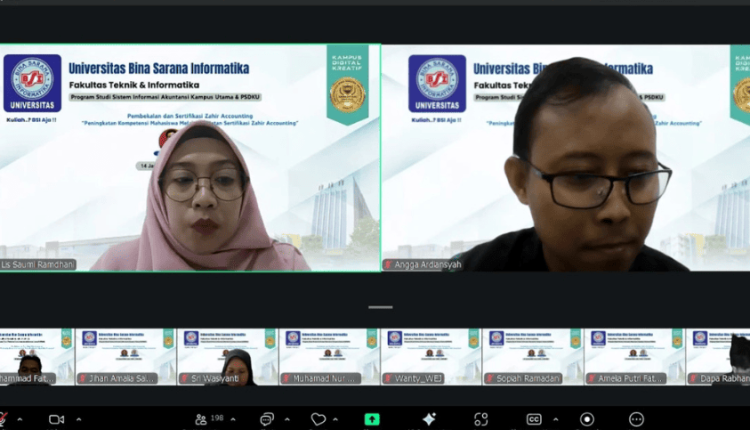Select Angga Ardiansyah's video tile

point(566,158)
